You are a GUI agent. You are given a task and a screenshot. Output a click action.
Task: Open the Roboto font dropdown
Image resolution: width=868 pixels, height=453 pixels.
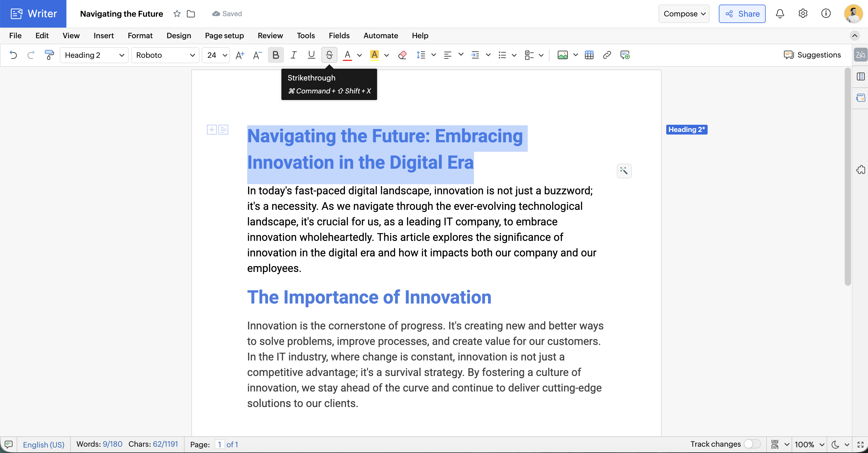165,55
